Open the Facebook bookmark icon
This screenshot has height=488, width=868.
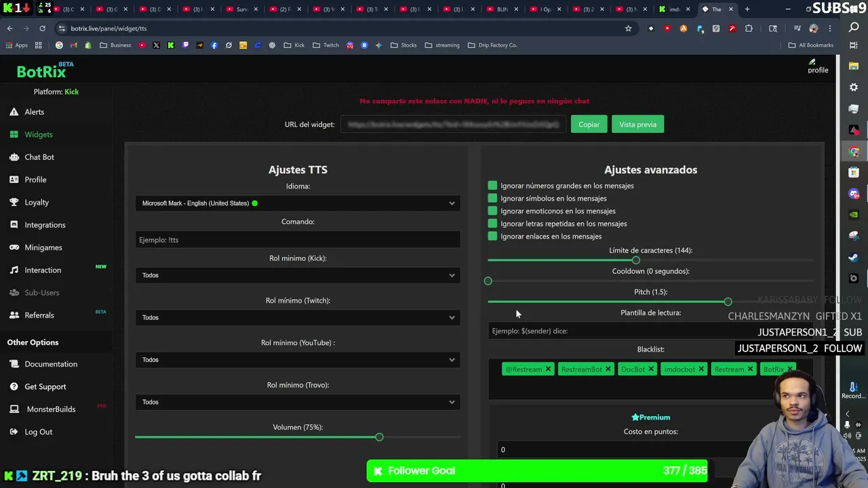tap(214, 45)
